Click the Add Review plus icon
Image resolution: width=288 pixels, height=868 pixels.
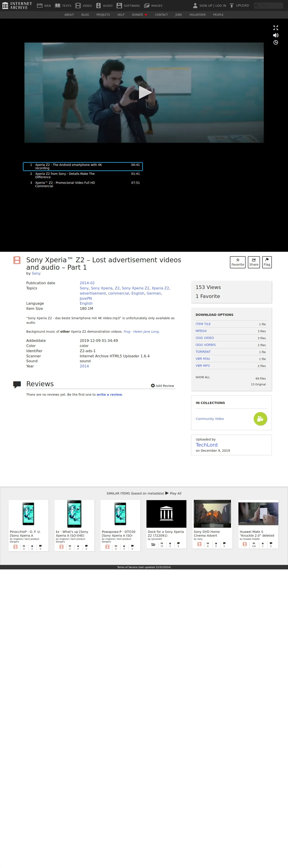153,386
